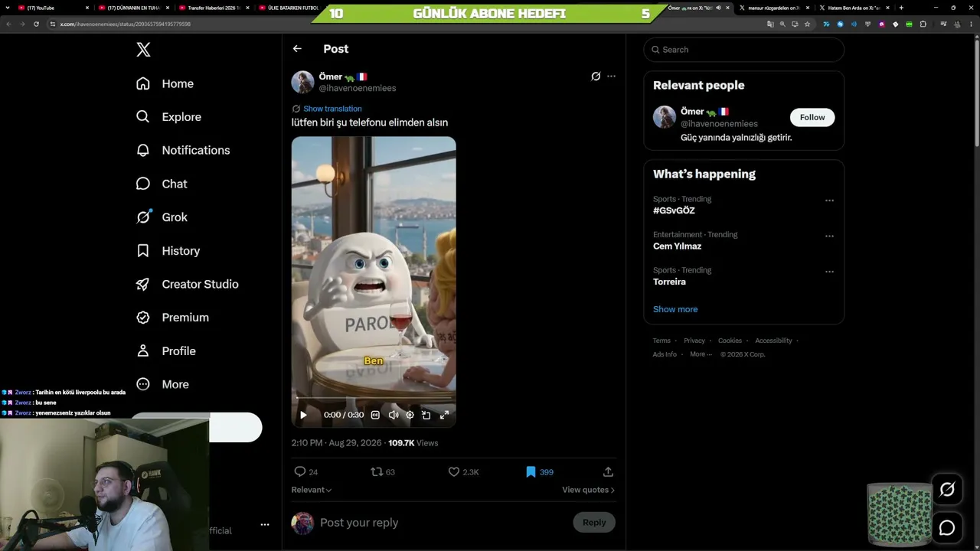Click the Search input field
This screenshot has height=551, width=980.
[743, 50]
